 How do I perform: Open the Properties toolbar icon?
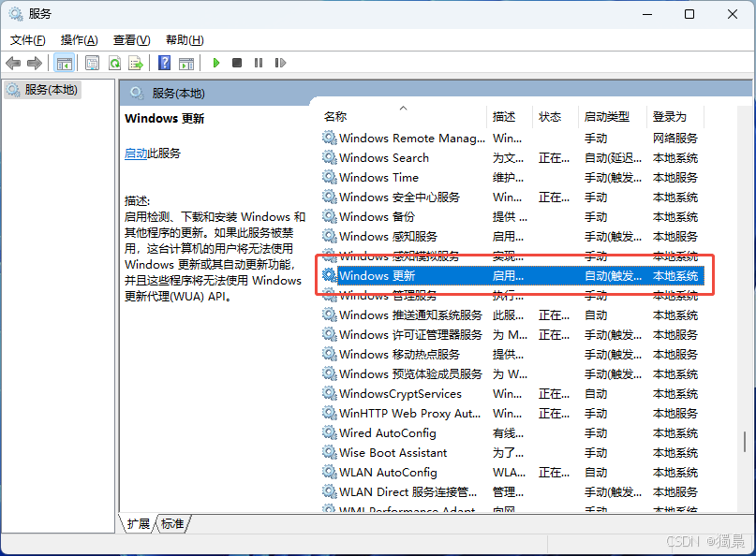pos(92,63)
